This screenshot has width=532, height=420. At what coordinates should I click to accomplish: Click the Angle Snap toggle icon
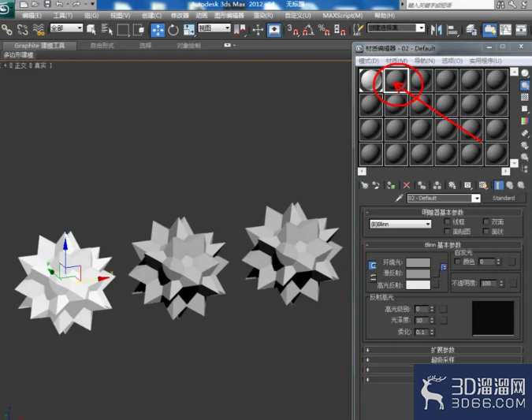click(308, 30)
